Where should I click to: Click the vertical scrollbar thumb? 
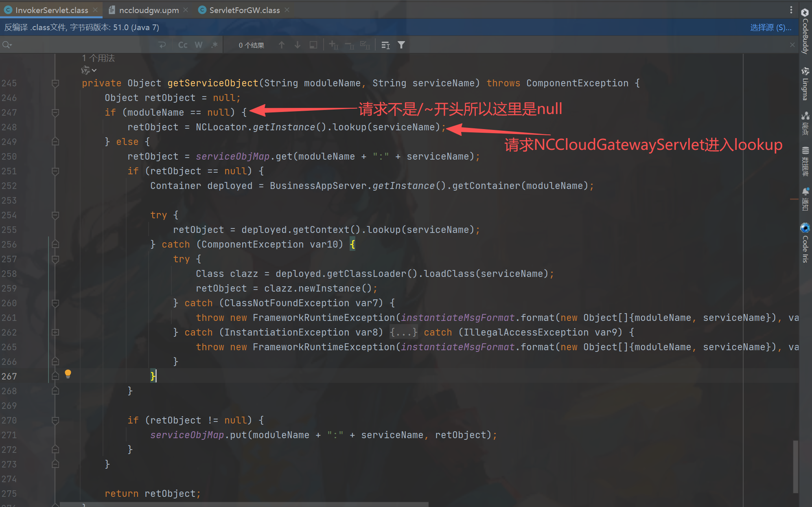pyautogui.click(x=795, y=466)
